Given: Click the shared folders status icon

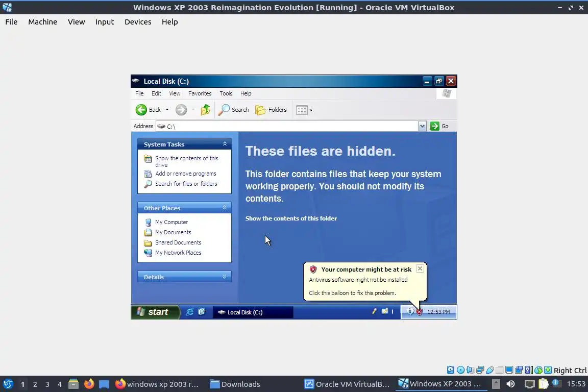Looking at the screenshot, I should [x=500, y=370].
